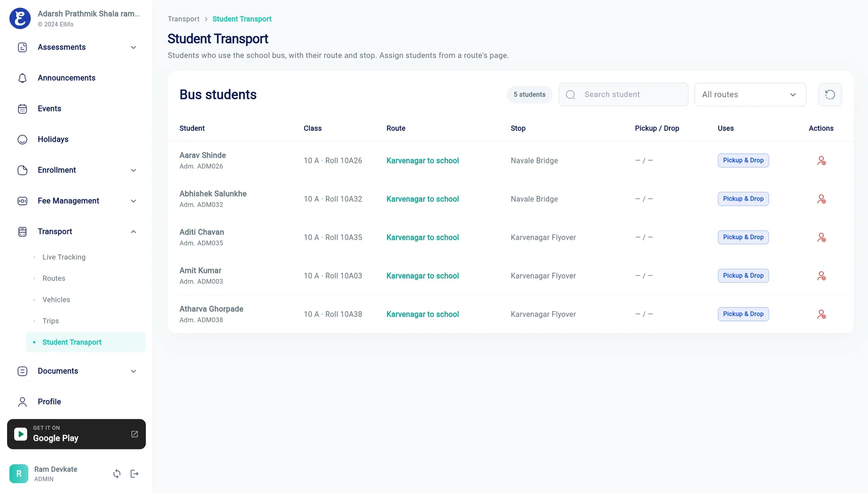Open Karvenagar to school route for Aarav Shinde
Viewport: 868px width, 493px height.
[423, 161]
